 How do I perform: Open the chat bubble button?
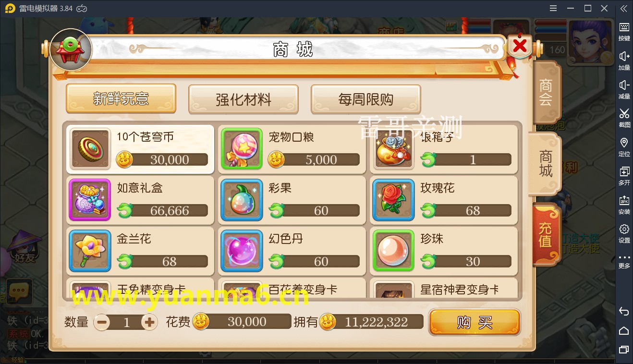point(19,290)
